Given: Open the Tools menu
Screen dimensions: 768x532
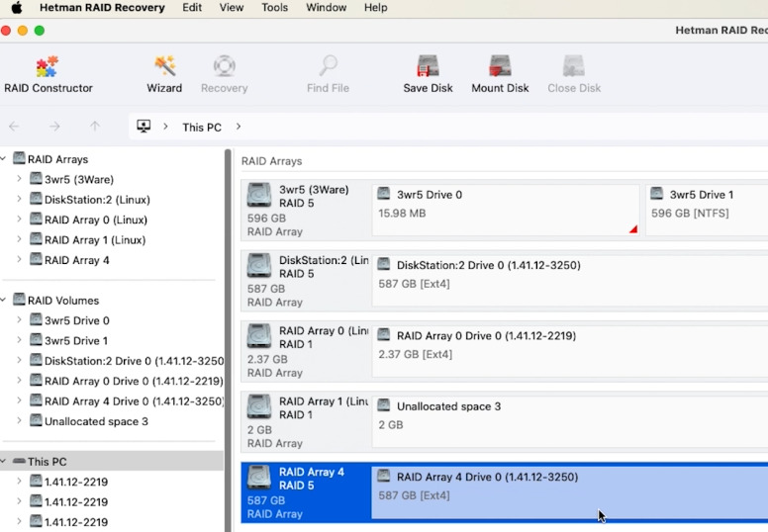Looking at the screenshot, I should (274, 8).
